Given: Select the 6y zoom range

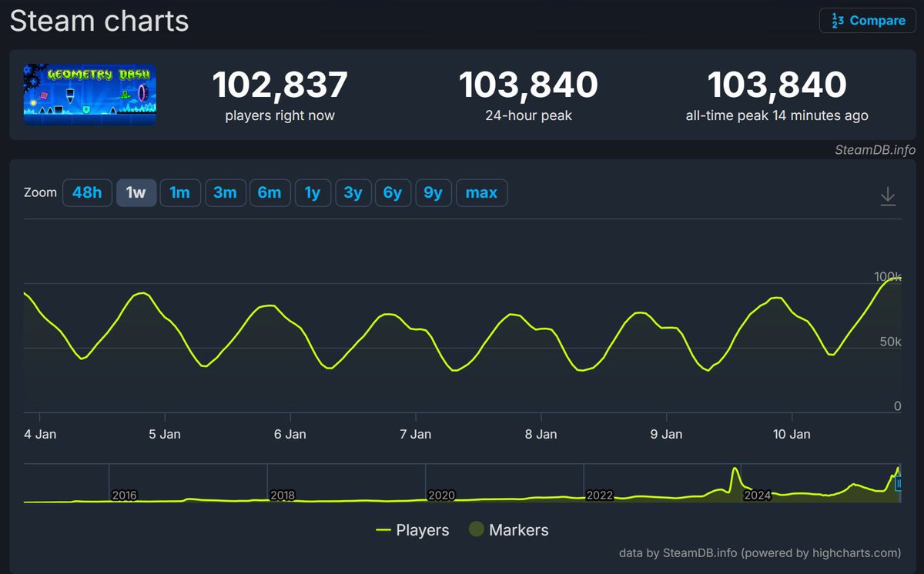Looking at the screenshot, I should click(x=393, y=192).
